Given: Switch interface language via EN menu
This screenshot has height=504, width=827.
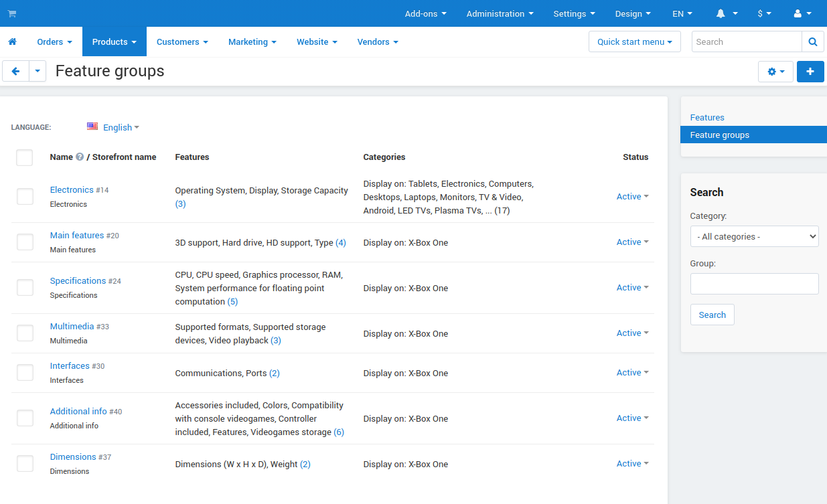Looking at the screenshot, I should [x=682, y=13].
